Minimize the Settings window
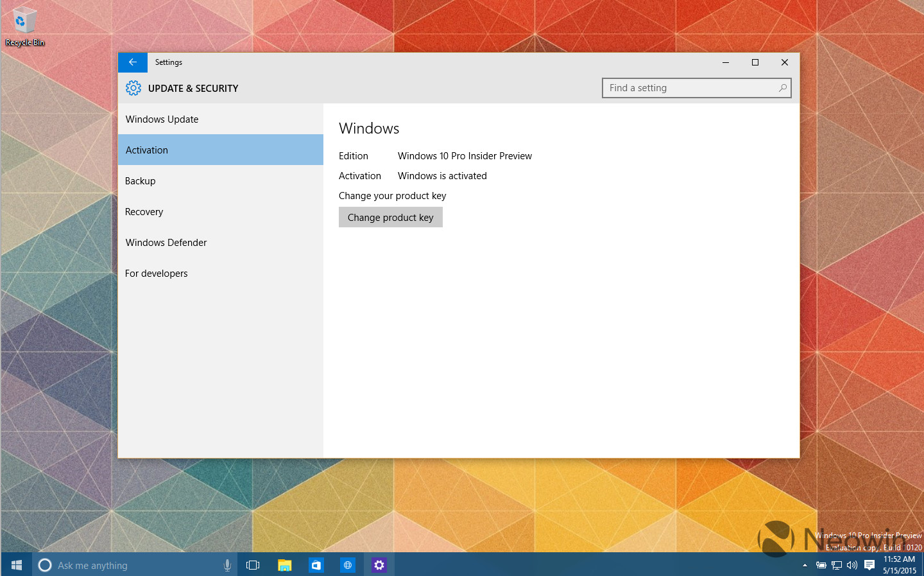Image resolution: width=924 pixels, height=576 pixels. pos(726,62)
